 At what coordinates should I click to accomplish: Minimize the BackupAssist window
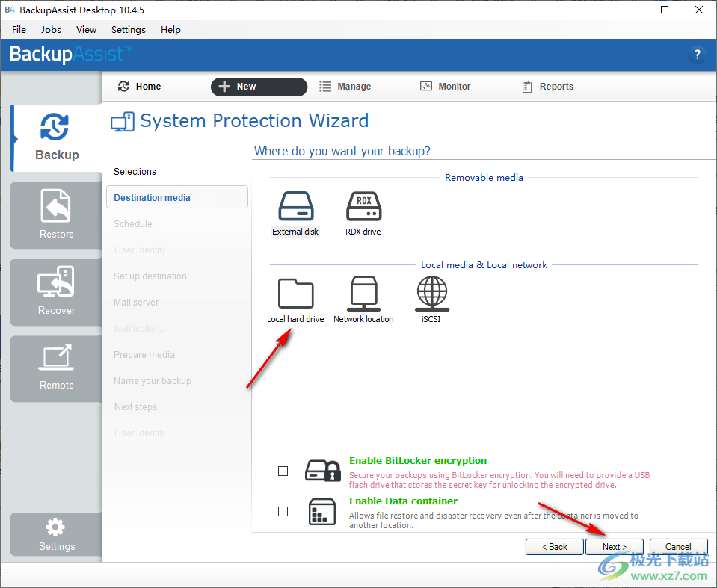pos(631,10)
